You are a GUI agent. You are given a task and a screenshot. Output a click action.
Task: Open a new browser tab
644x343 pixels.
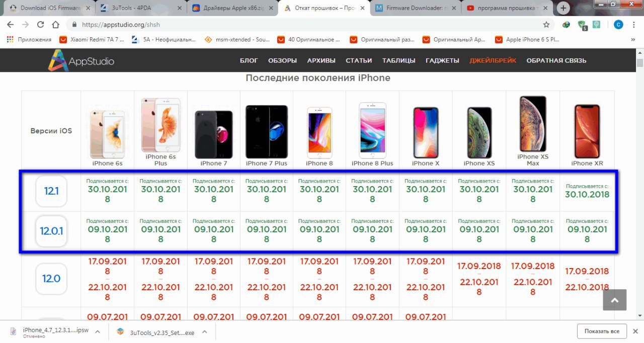[x=563, y=8]
